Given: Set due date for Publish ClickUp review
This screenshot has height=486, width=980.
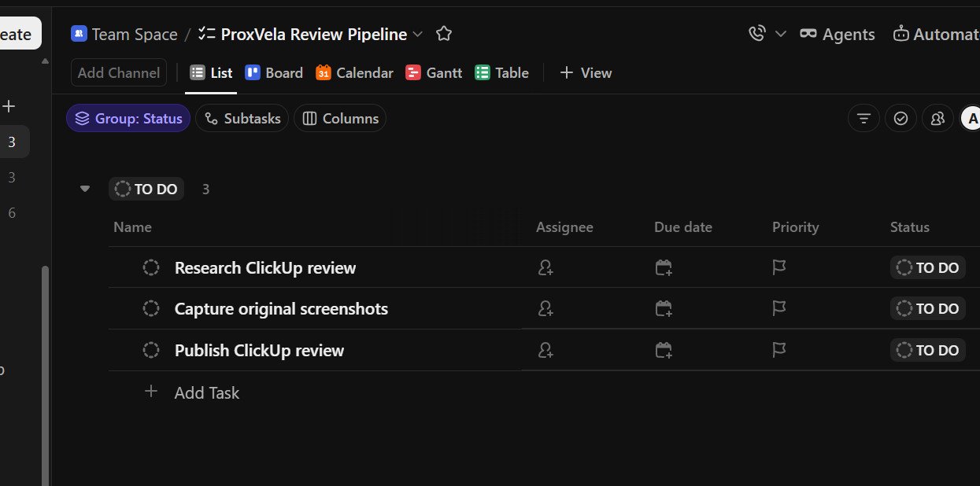Looking at the screenshot, I should (x=664, y=350).
